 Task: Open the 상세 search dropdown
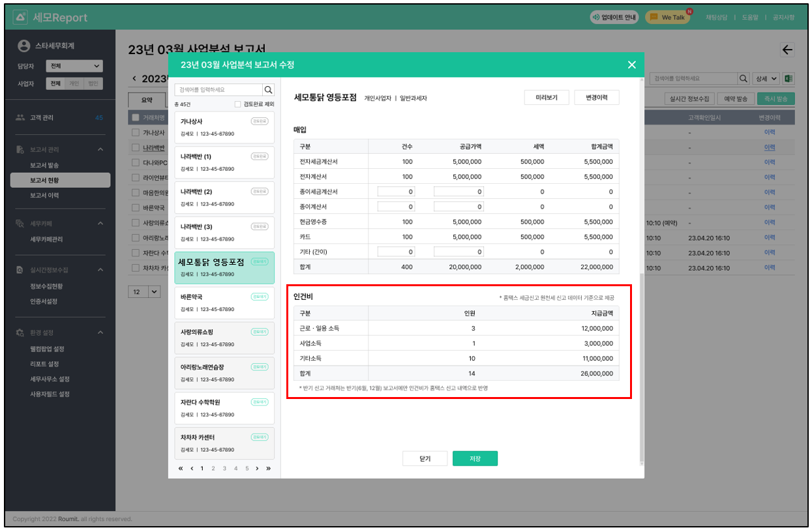766,78
